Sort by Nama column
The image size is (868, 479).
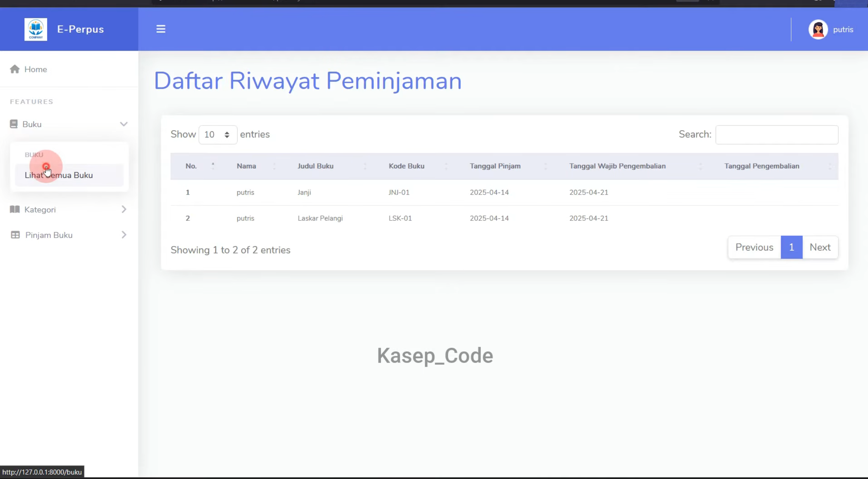tap(253, 166)
